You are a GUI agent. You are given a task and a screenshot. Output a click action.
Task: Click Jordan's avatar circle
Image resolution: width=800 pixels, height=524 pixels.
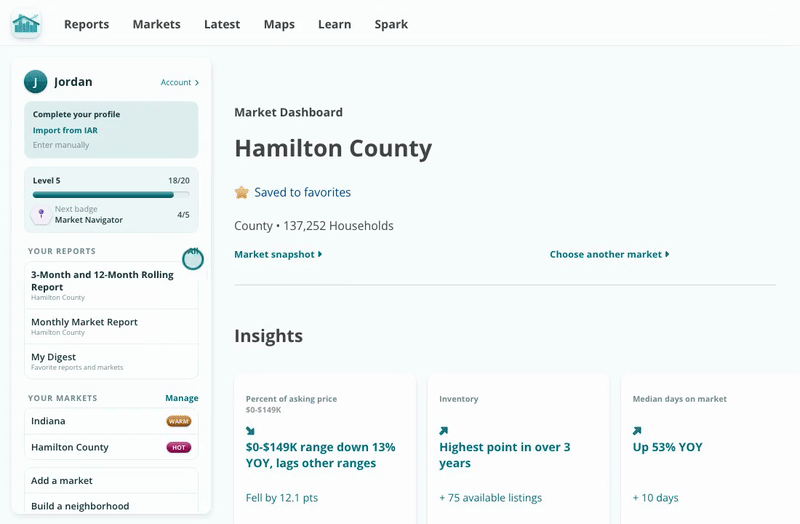pos(35,82)
